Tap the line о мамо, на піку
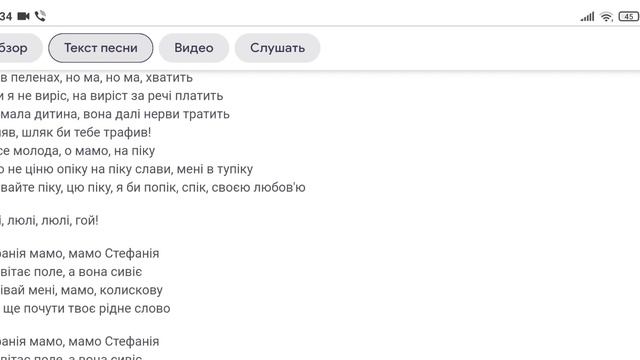This screenshot has height=360, width=640. point(78,151)
